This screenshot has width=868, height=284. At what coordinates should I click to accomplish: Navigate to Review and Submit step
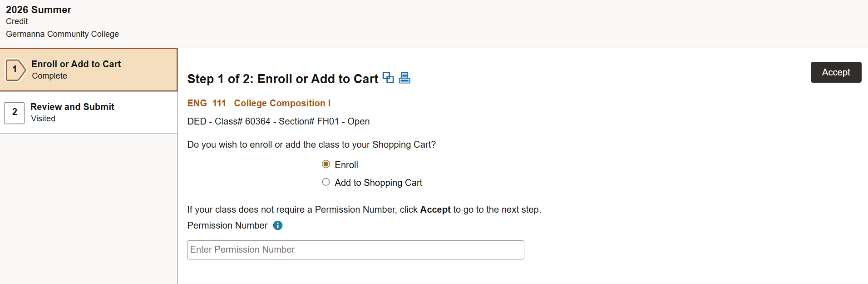point(72,107)
